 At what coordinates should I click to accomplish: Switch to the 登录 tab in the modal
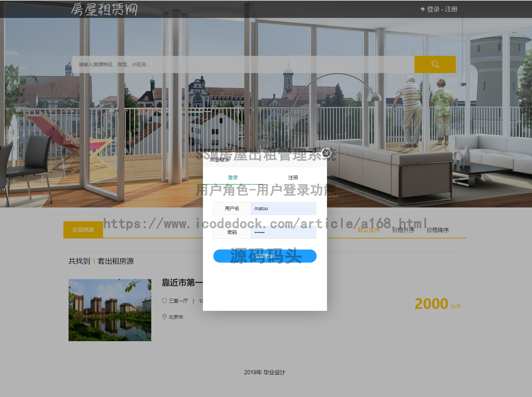[x=233, y=177]
